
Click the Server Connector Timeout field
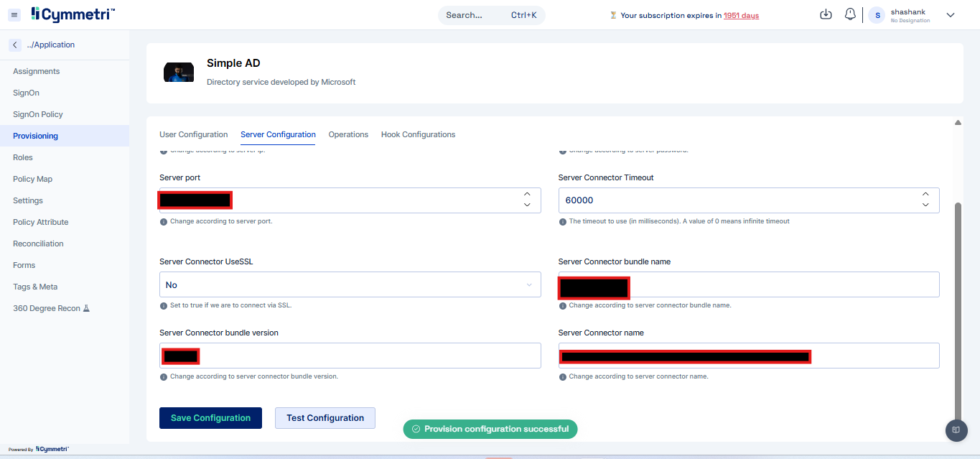[x=749, y=200]
